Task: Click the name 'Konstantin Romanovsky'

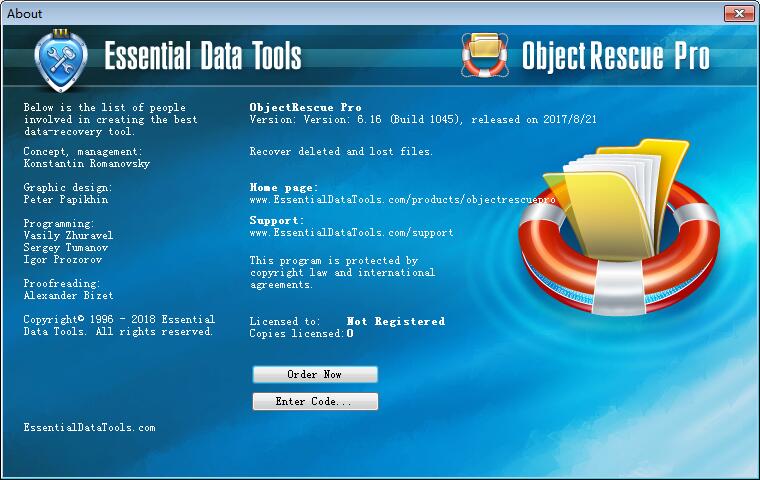Action: click(x=87, y=164)
